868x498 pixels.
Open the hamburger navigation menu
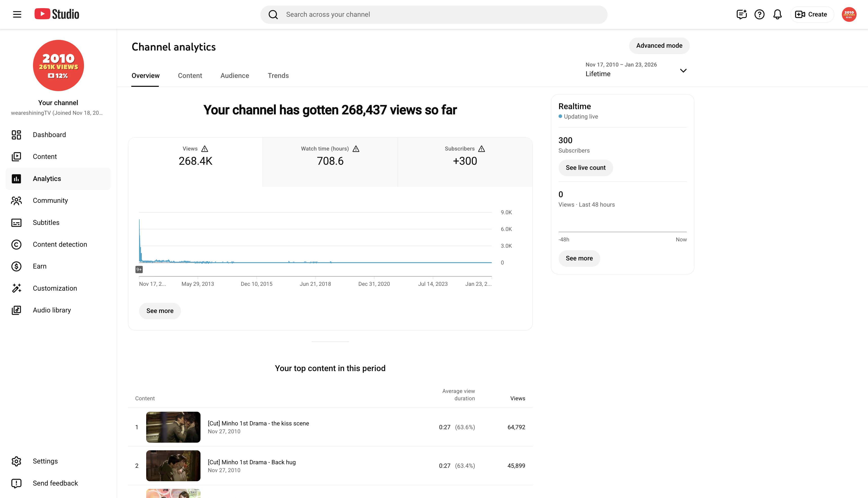(x=17, y=14)
